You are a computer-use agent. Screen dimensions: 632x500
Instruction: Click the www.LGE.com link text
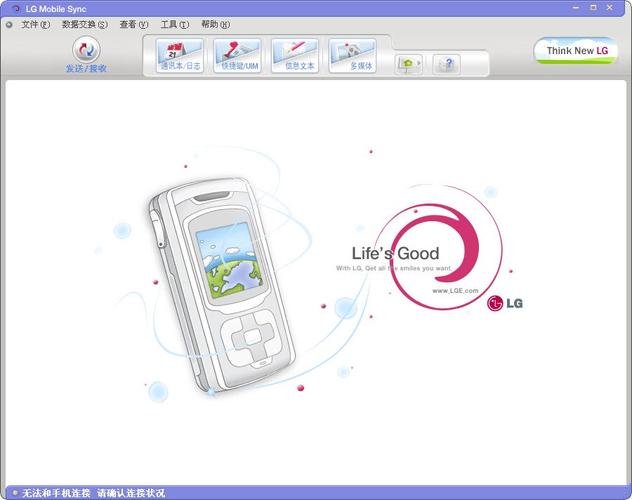455,290
